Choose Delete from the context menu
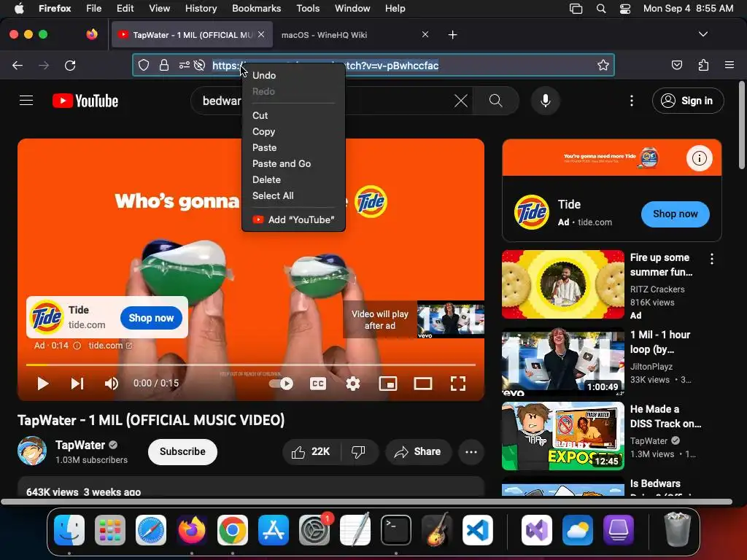The width and height of the screenshot is (747, 560). (x=293, y=180)
